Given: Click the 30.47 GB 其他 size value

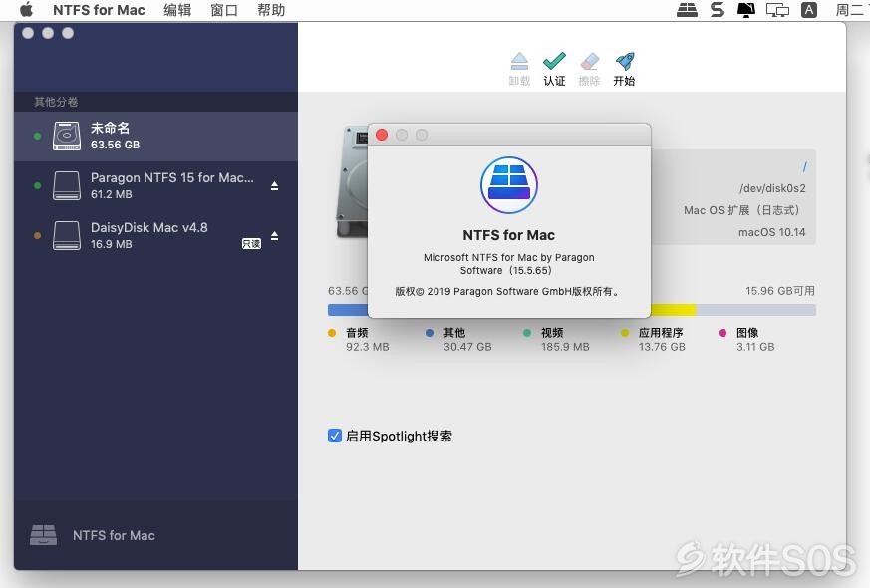Looking at the screenshot, I should (467, 347).
